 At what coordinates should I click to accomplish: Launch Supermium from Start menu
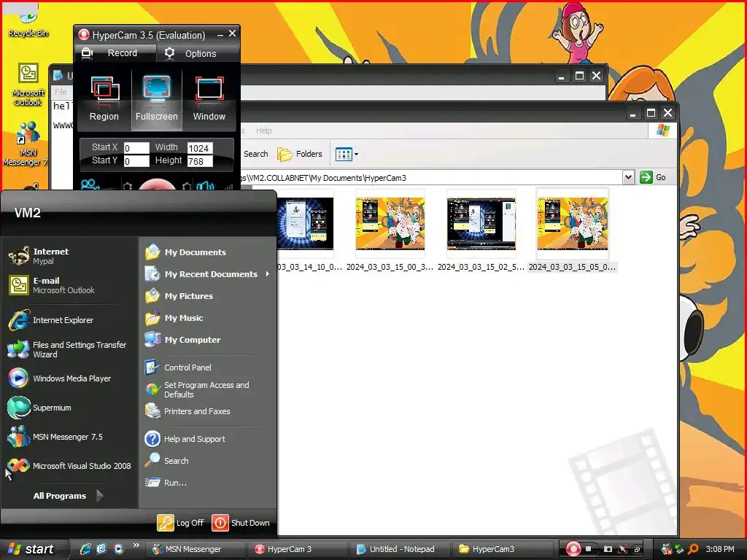pos(69,408)
